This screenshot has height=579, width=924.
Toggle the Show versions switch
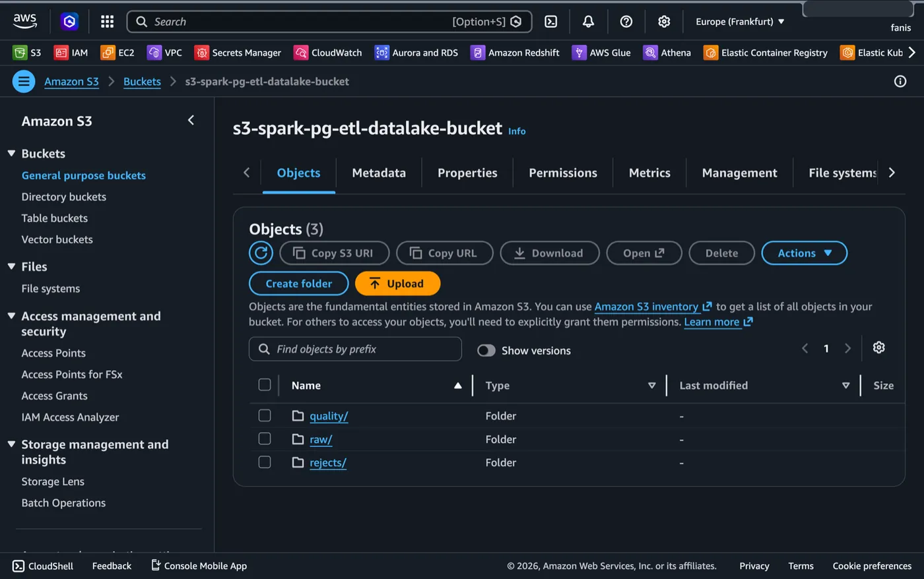[x=486, y=350]
